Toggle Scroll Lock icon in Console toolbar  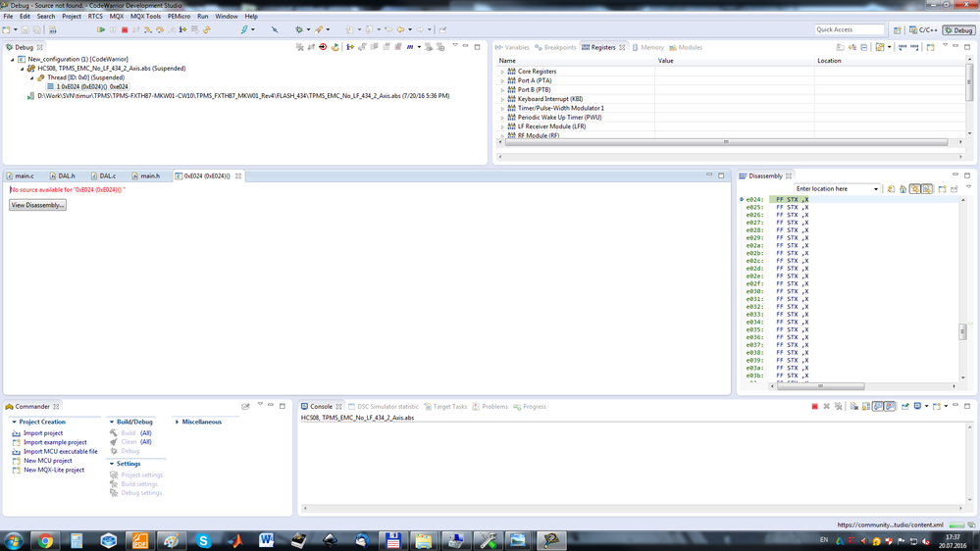click(865, 406)
